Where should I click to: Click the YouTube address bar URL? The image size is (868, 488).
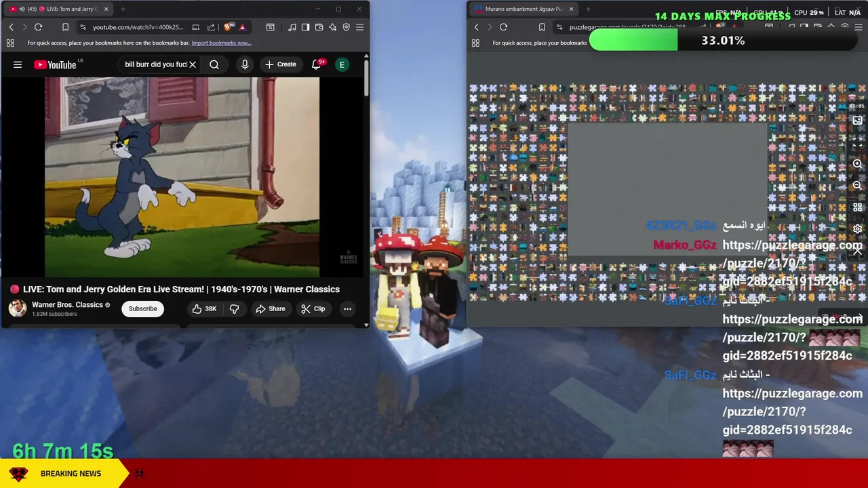[x=138, y=27]
